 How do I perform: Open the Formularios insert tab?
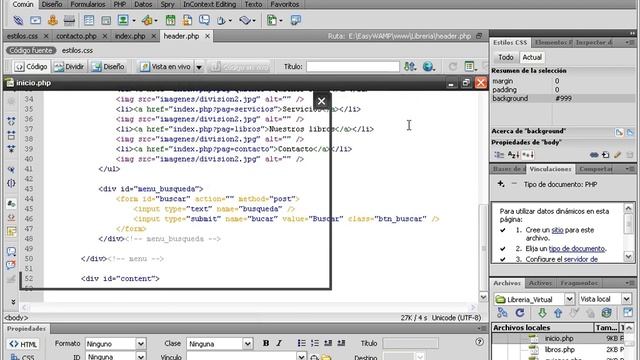click(x=88, y=4)
